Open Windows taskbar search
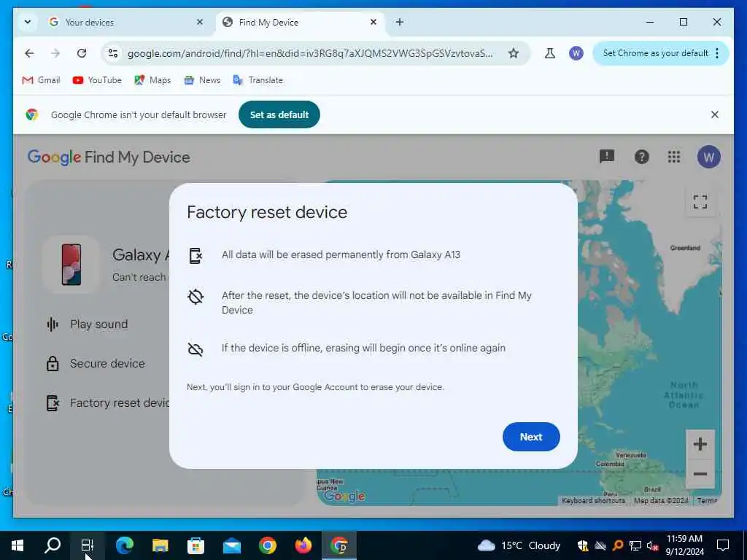Screen dimensions: 747x560 pyautogui.click(x=53, y=545)
